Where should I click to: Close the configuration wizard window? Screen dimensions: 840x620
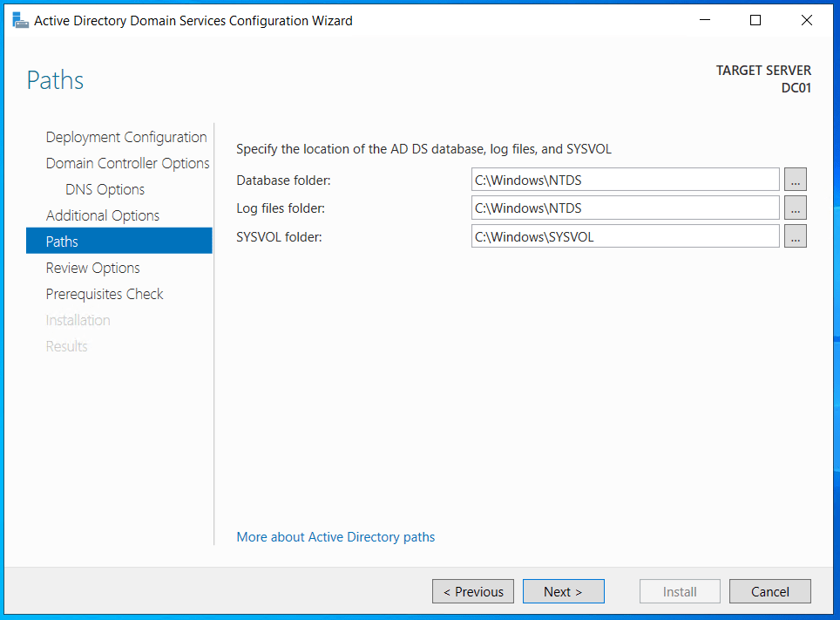click(806, 20)
